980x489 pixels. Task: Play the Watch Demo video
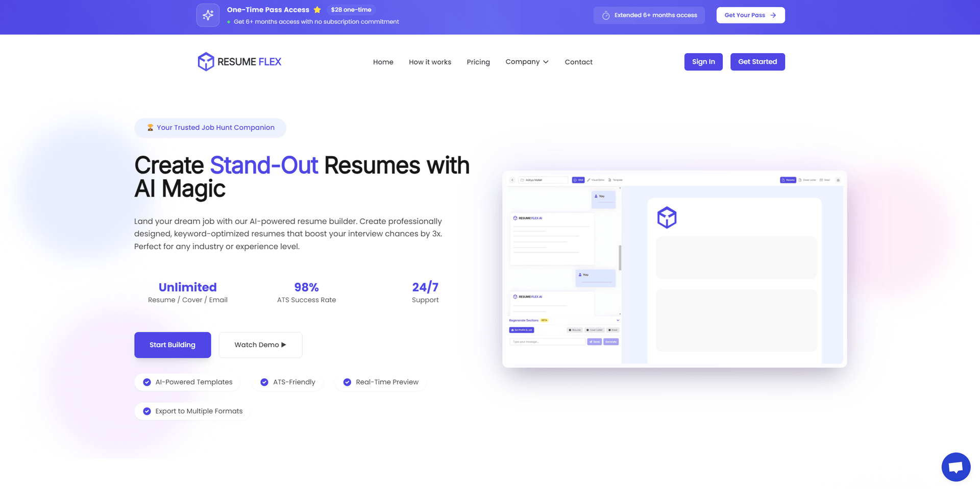(x=260, y=345)
